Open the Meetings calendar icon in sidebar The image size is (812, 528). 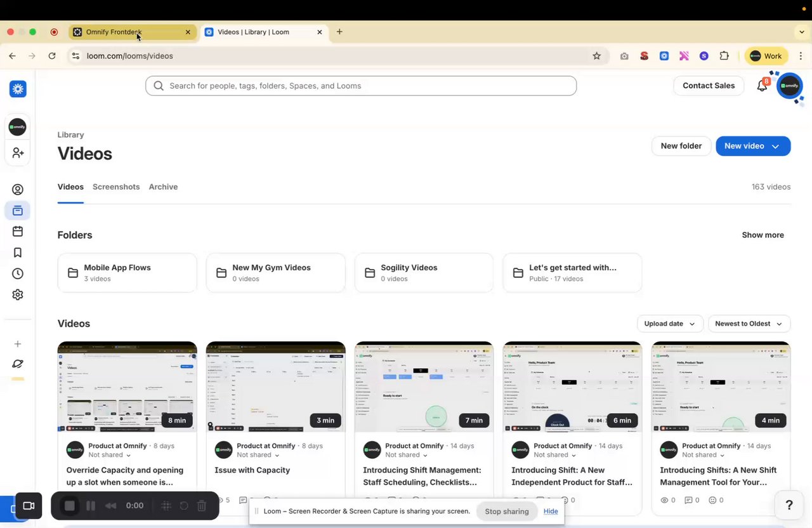18,232
